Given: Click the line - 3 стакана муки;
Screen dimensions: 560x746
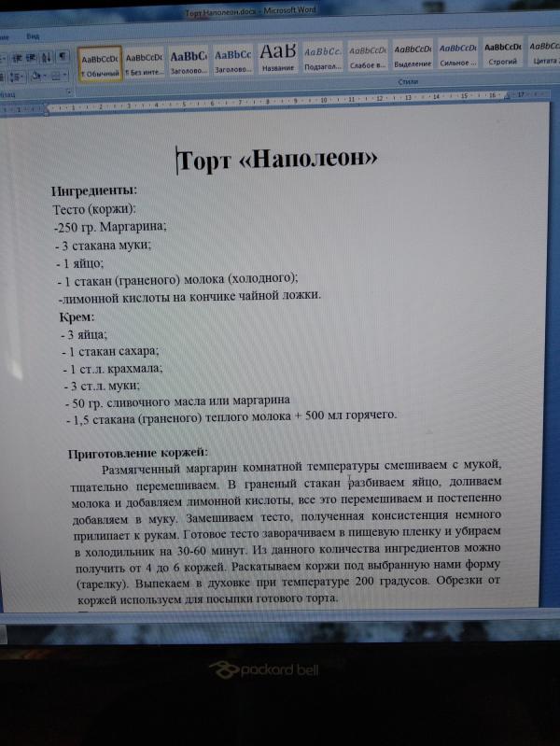Looking at the screenshot, I should tap(104, 246).
